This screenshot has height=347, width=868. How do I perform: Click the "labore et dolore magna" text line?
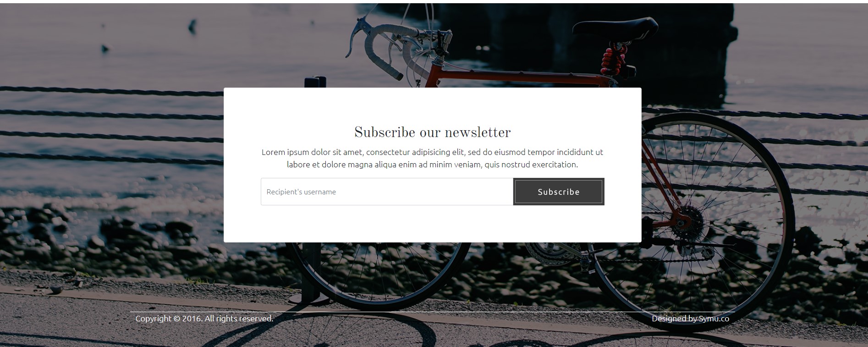click(x=432, y=164)
